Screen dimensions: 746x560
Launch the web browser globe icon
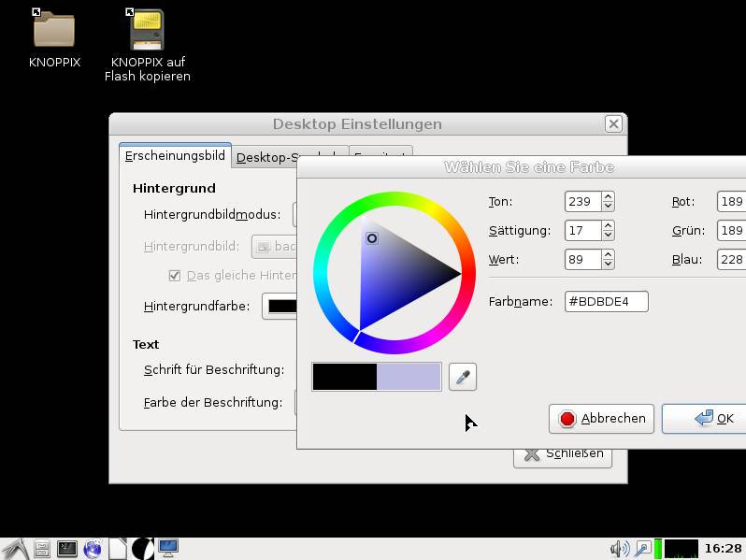point(92,549)
